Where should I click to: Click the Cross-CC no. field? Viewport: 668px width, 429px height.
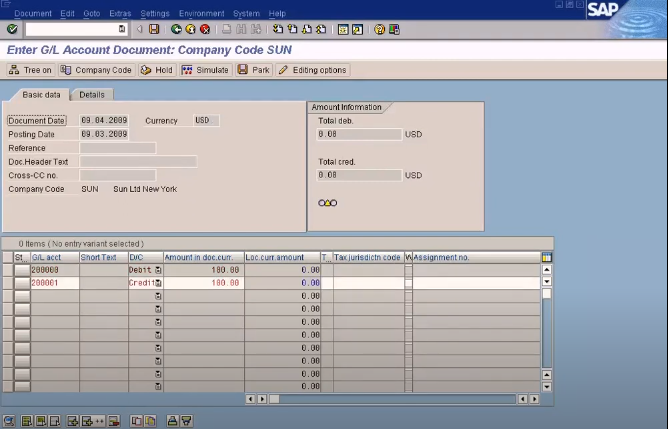coord(118,175)
